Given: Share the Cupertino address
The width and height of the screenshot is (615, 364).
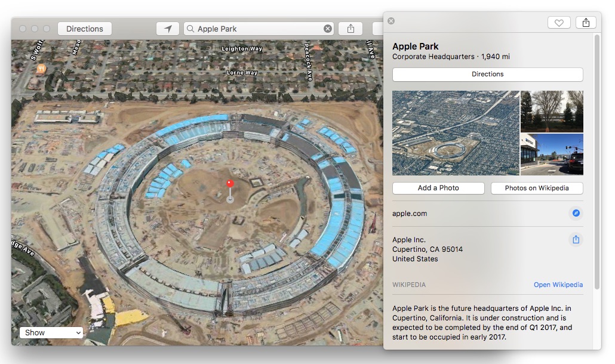Looking at the screenshot, I should (x=576, y=239).
